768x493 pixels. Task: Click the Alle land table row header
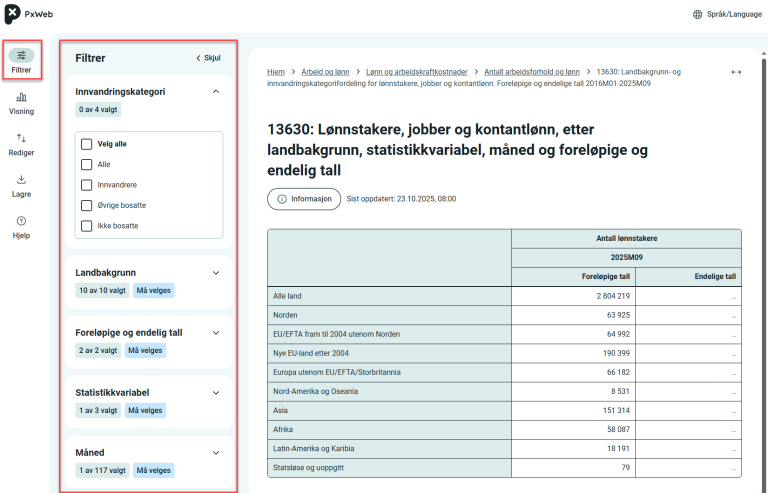tap(389, 296)
